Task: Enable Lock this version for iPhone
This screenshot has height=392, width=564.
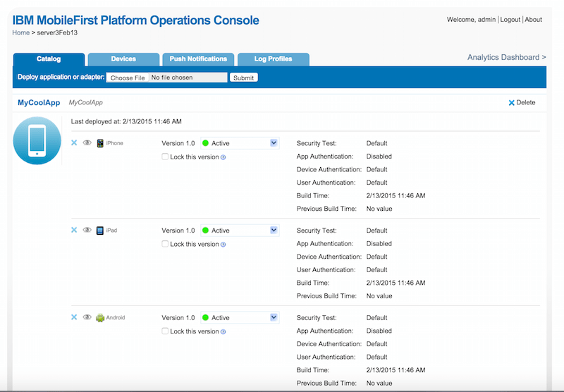Action: point(165,157)
